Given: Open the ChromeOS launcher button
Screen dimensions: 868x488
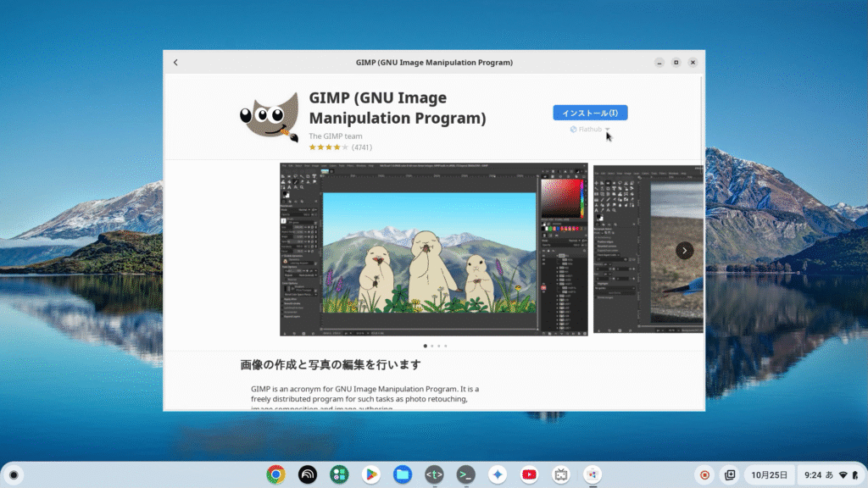Looking at the screenshot, I should [x=14, y=474].
